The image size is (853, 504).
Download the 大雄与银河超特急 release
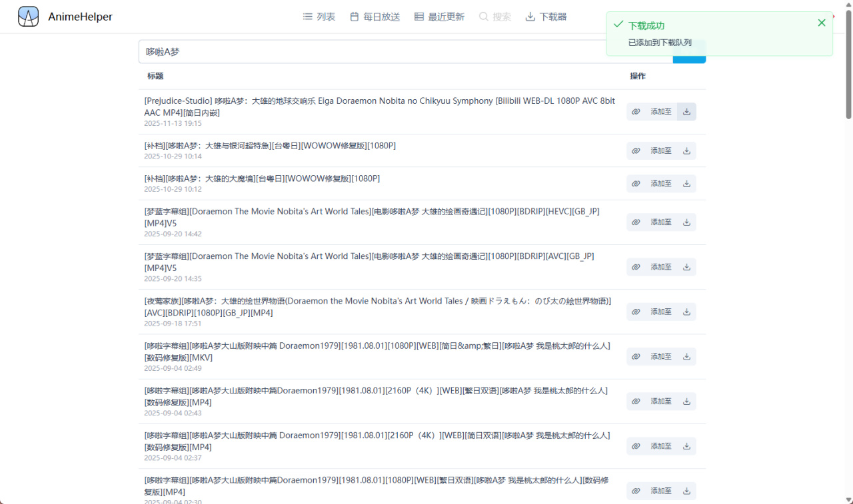coord(686,151)
